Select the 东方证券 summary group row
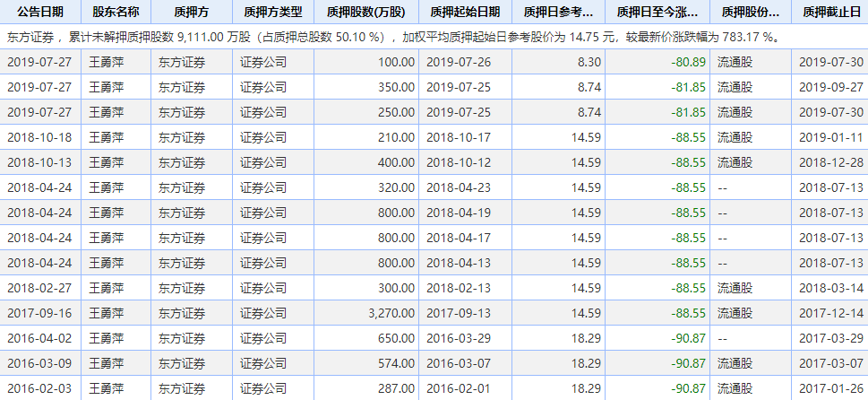The width and height of the screenshot is (868, 400). coord(434,38)
